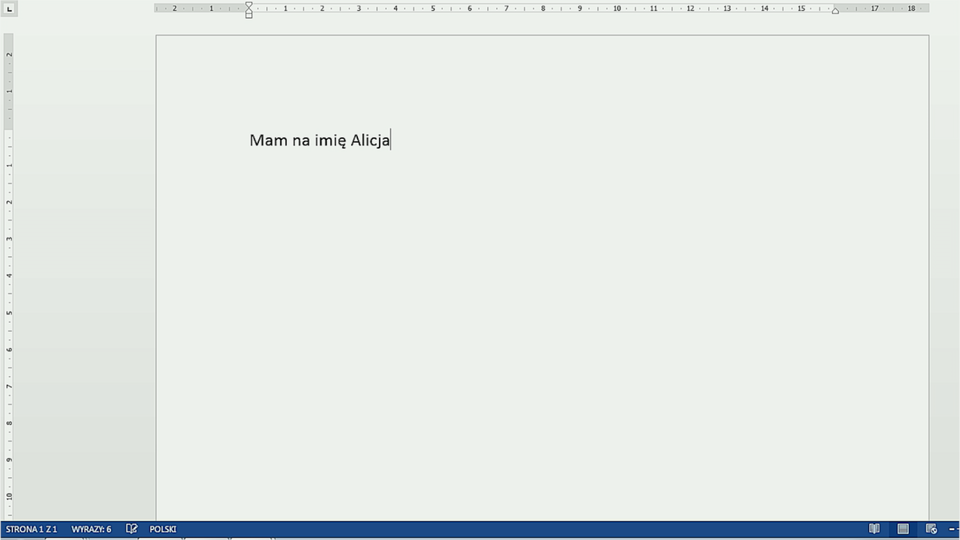Click the left indent square marker
This screenshot has height=540, width=960.
[x=249, y=15]
